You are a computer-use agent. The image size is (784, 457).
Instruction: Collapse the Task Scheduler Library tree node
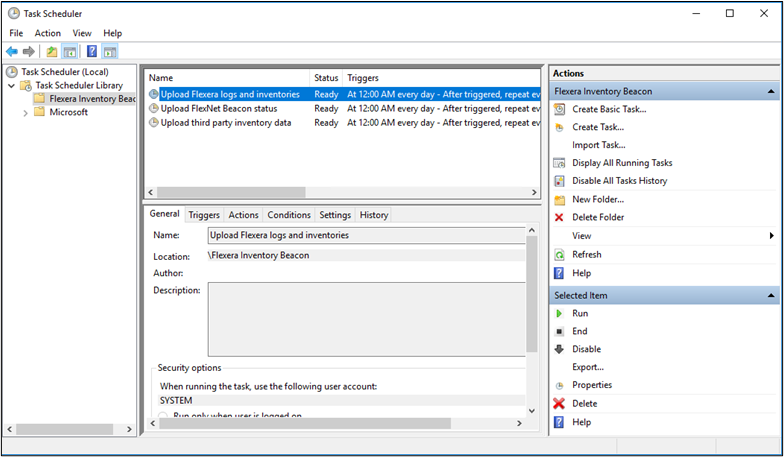click(x=12, y=86)
